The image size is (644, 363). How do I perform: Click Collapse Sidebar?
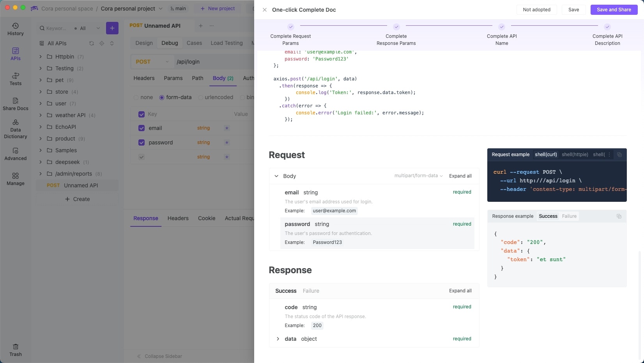pos(160,356)
